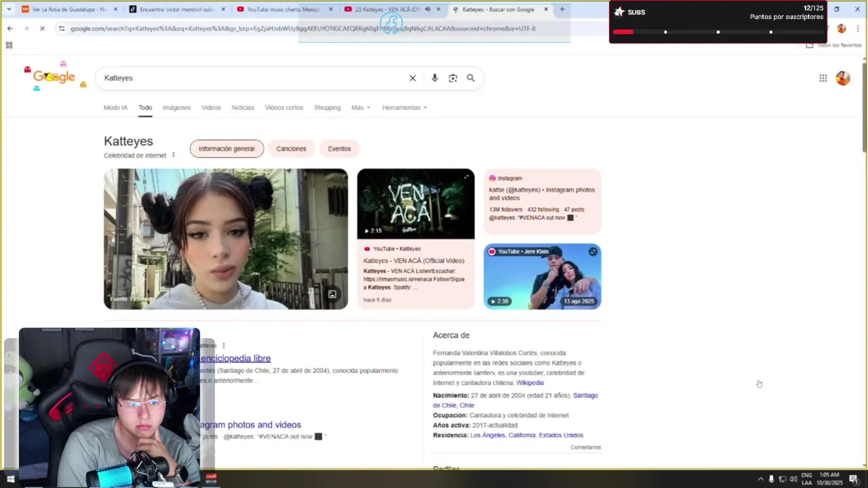Open Chrome profile avatar in toolbar
868x488 pixels.
click(842, 28)
